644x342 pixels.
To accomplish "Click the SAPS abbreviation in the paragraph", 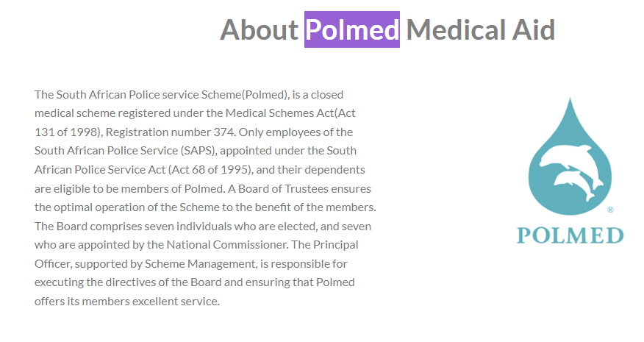I will point(198,151).
